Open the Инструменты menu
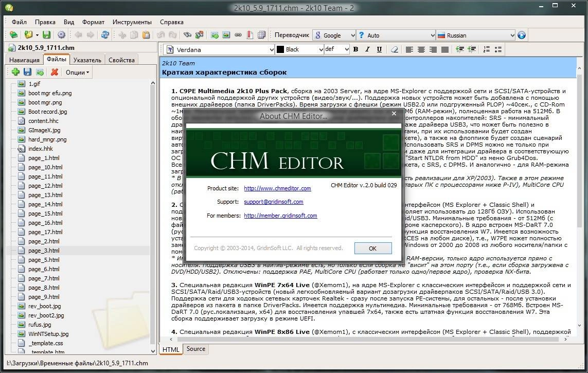588x373 pixels. [132, 22]
